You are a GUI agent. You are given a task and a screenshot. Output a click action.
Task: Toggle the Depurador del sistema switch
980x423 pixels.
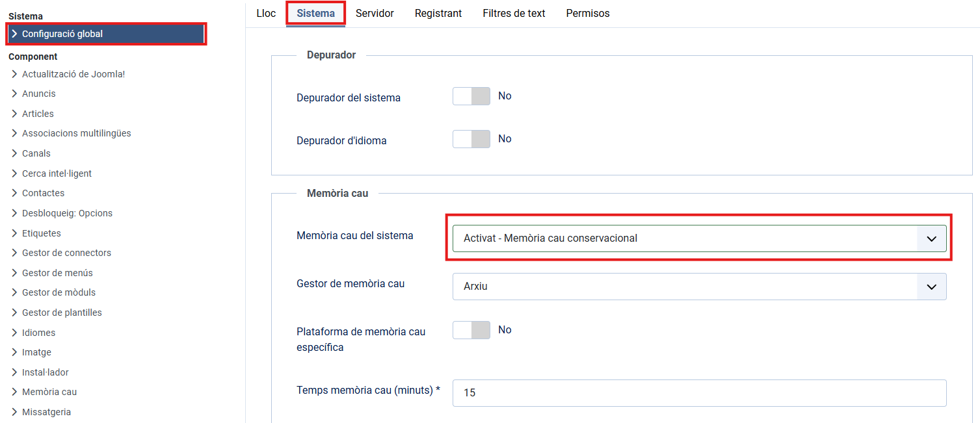[x=471, y=96]
